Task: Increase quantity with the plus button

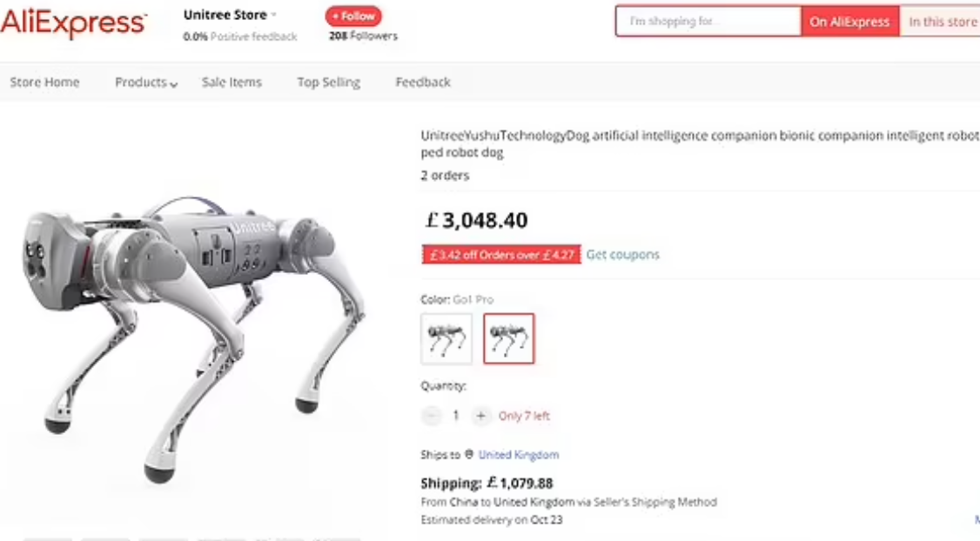Action: click(480, 416)
